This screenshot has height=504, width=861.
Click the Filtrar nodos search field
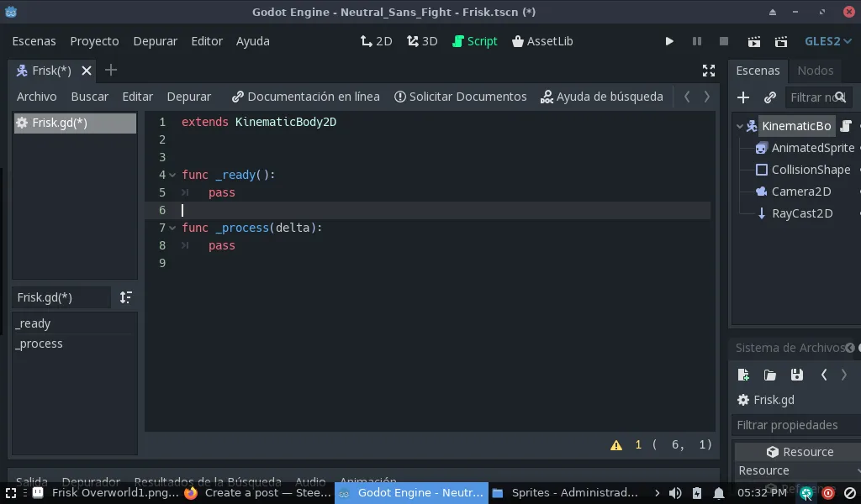pyautogui.click(x=818, y=97)
